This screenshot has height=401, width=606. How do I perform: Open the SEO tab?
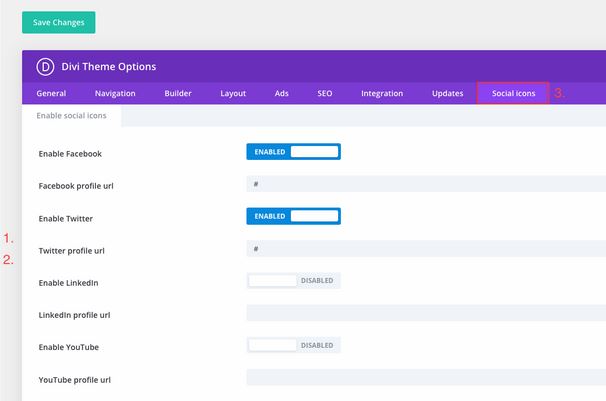[325, 93]
